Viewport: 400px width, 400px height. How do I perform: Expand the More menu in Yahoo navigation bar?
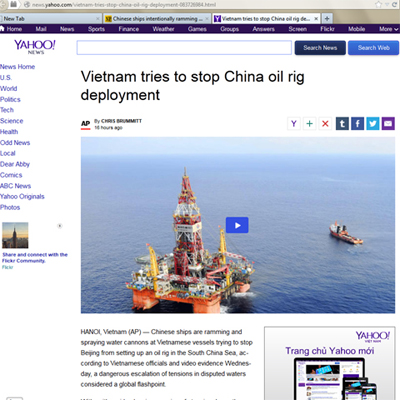pos(388,29)
